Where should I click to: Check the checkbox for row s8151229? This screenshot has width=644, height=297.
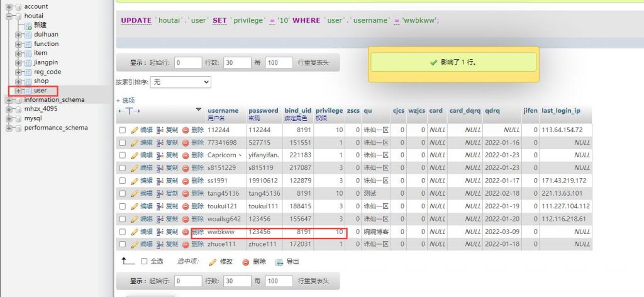pos(123,168)
